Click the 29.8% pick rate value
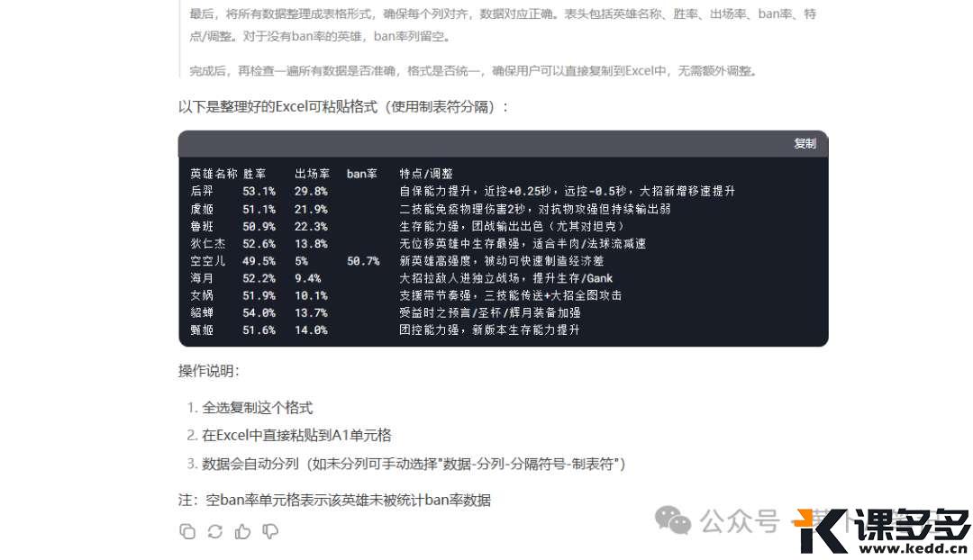 pyautogui.click(x=311, y=191)
